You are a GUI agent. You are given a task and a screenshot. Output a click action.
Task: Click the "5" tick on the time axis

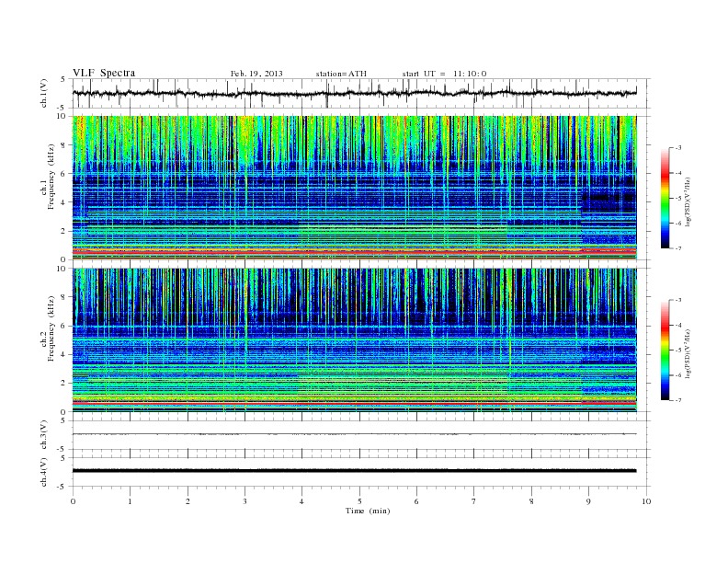tap(359, 501)
